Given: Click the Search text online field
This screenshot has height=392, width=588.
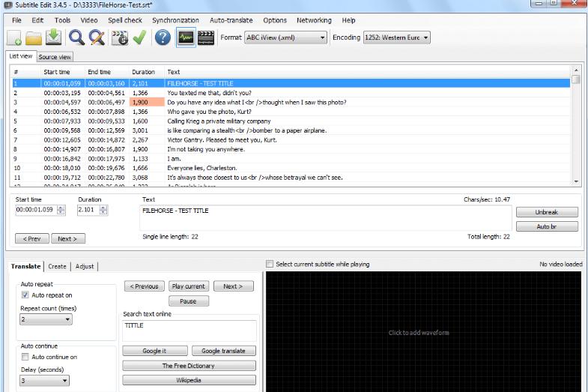Looking at the screenshot, I should [190, 331].
